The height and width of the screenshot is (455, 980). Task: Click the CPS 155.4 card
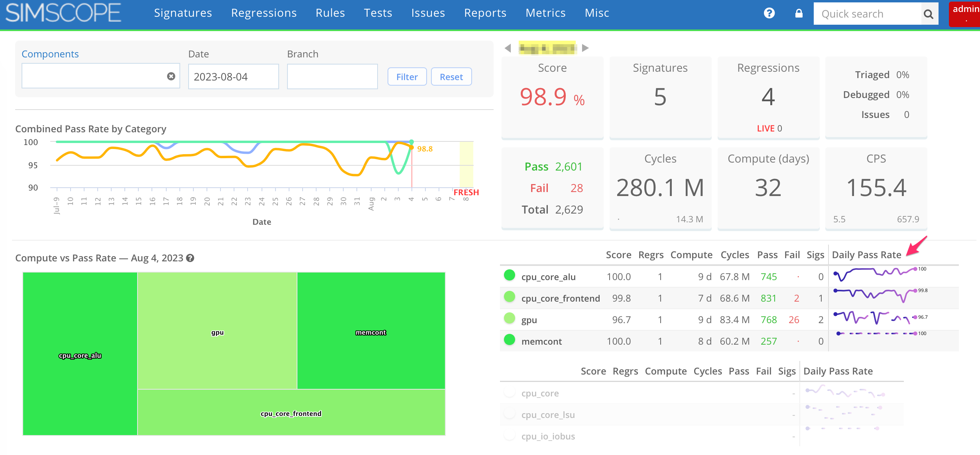876,188
